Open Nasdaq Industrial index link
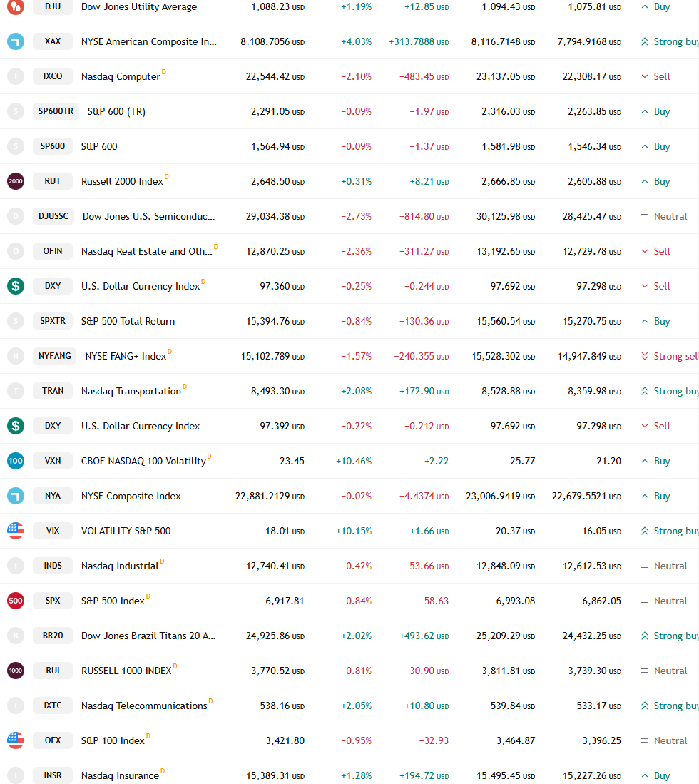The width and height of the screenshot is (699, 784). pyautogui.click(x=120, y=566)
